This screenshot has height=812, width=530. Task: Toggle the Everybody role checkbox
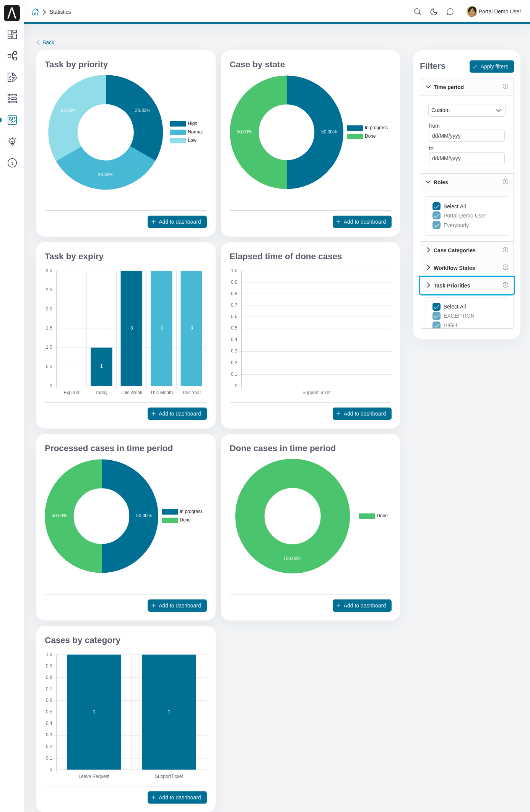pyautogui.click(x=436, y=225)
